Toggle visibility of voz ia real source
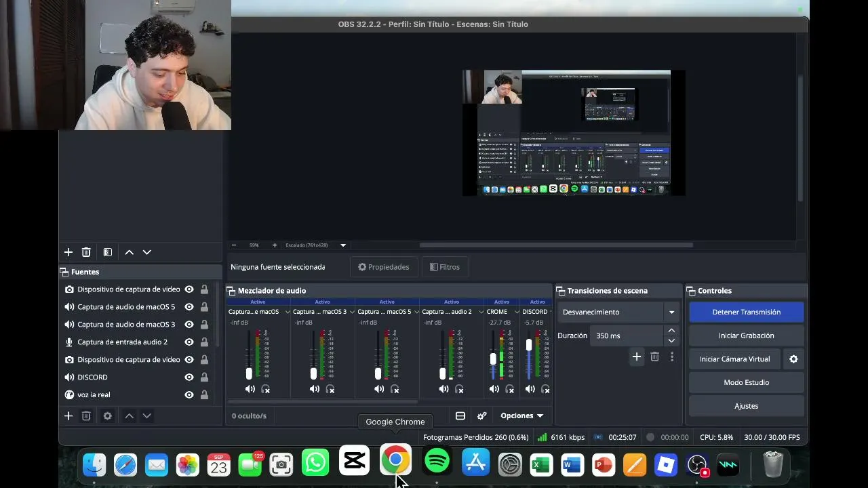 [x=189, y=394]
